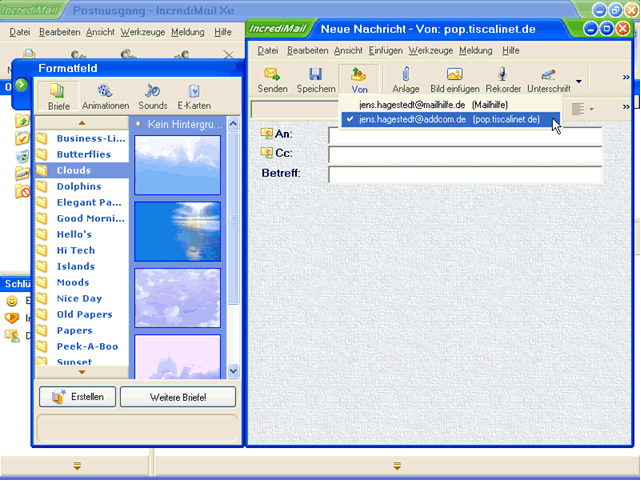The width and height of the screenshot is (641, 481).
Task: Open Old Papers category folder
Action: click(82, 314)
